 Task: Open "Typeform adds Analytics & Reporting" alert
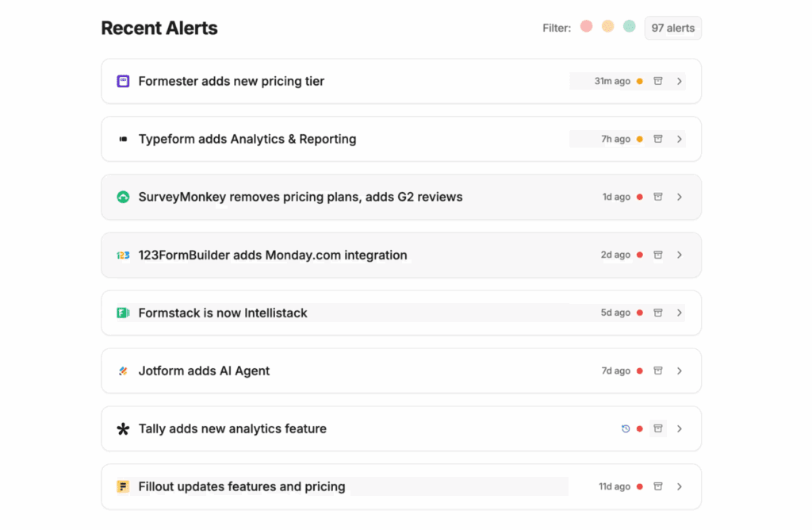[247, 139]
